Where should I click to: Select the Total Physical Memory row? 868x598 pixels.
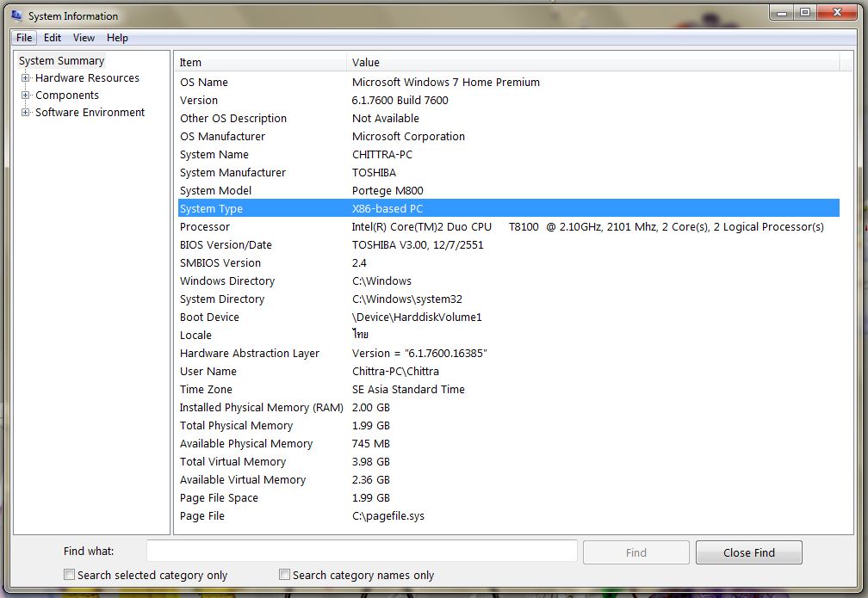pos(509,425)
